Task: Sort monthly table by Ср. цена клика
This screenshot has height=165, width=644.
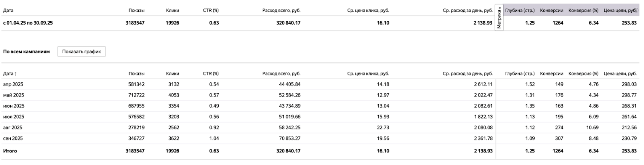Action: 368,73
